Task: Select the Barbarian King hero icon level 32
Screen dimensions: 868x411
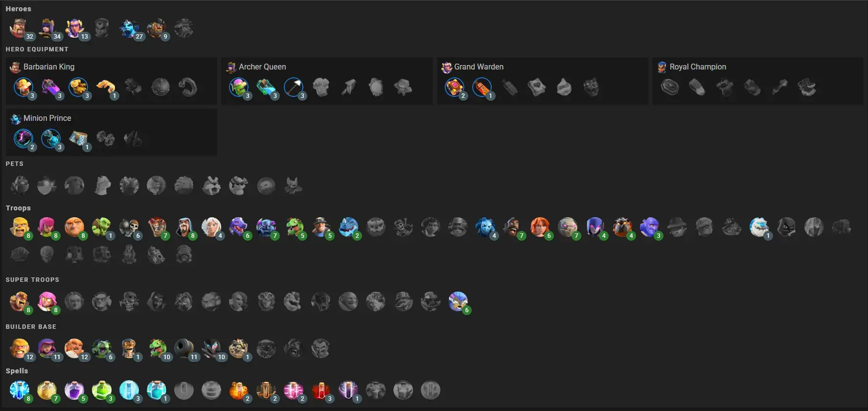Action: [20, 28]
